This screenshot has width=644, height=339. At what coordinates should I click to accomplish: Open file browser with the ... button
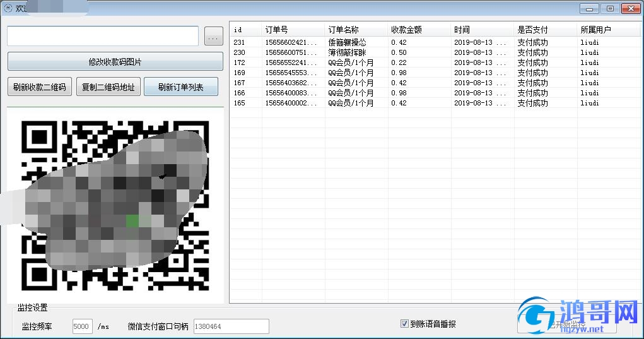[x=214, y=36]
